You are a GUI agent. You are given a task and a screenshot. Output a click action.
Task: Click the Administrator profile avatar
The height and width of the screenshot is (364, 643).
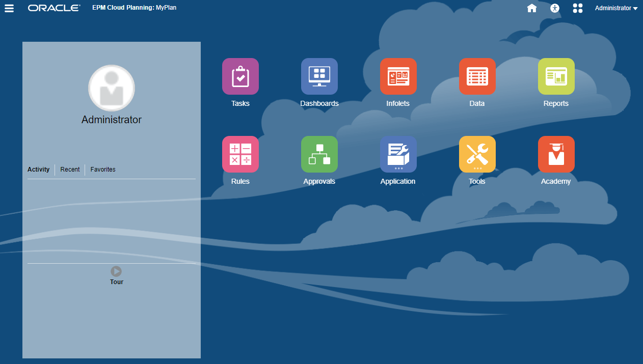click(x=112, y=88)
